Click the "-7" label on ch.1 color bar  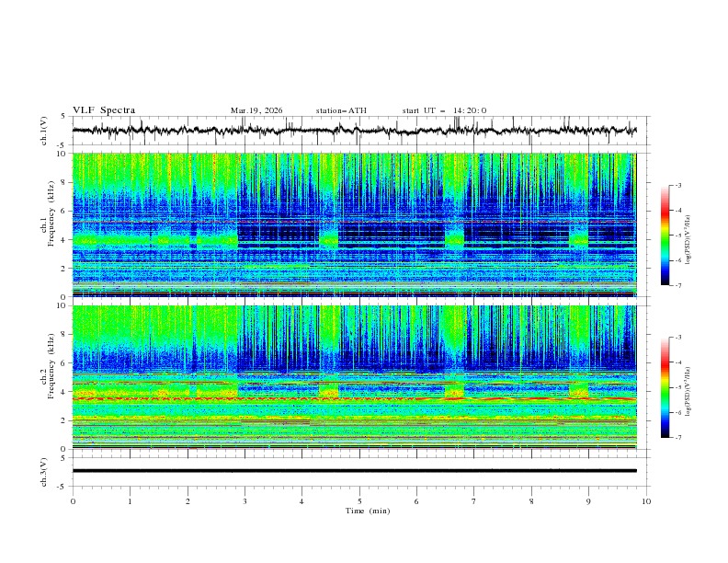pyautogui.click(x=678, y=285)
